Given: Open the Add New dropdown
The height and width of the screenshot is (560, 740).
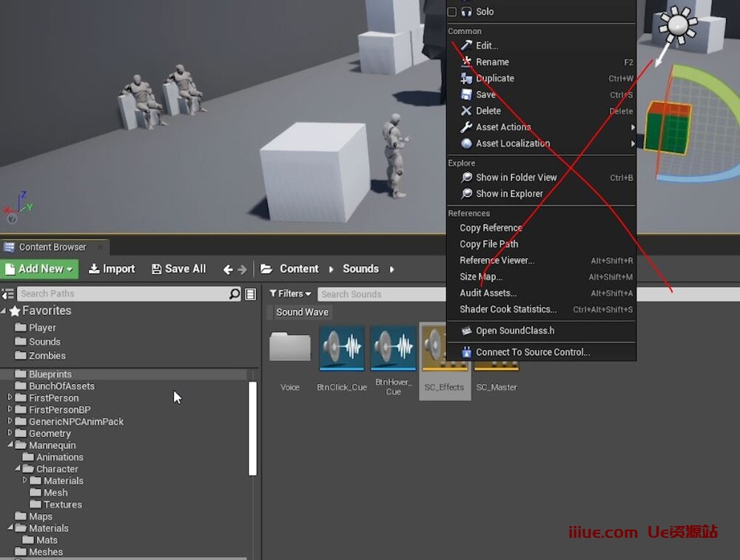Looking at the screenshot, I should (41, 269).
